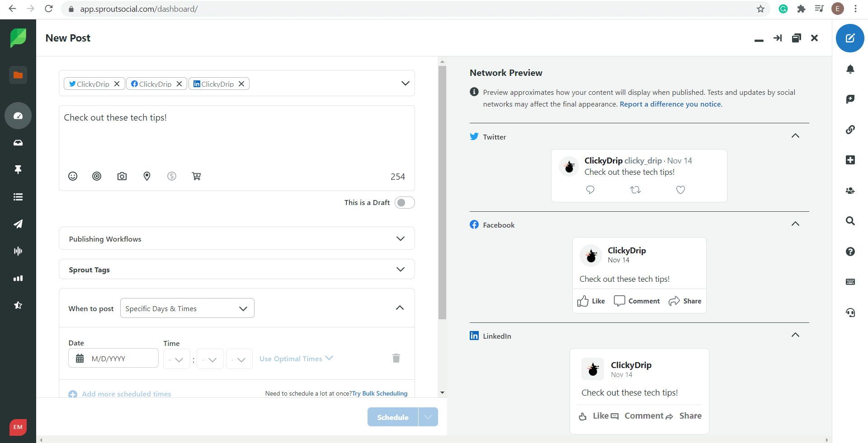Open the Try Bulk Scheduling link
The image size is (868, 443).
pos(380,393)
